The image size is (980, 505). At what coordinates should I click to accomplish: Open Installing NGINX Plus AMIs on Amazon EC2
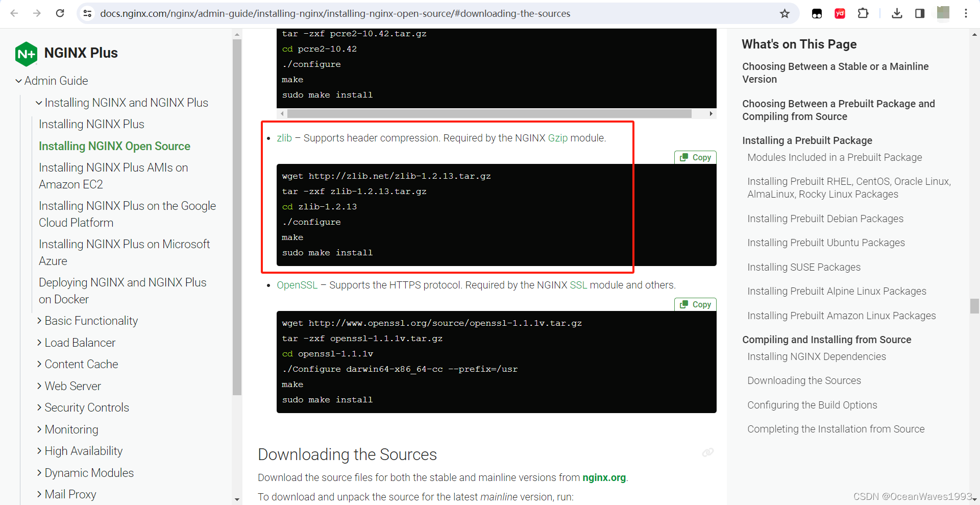click(x=113, y=176)
